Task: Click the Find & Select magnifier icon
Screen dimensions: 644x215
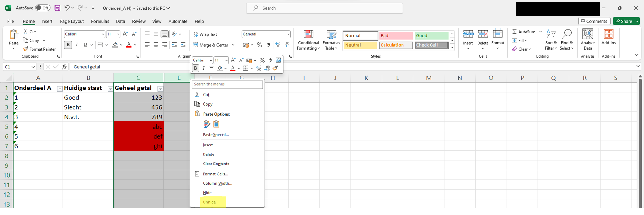Action: pos(566,34)
